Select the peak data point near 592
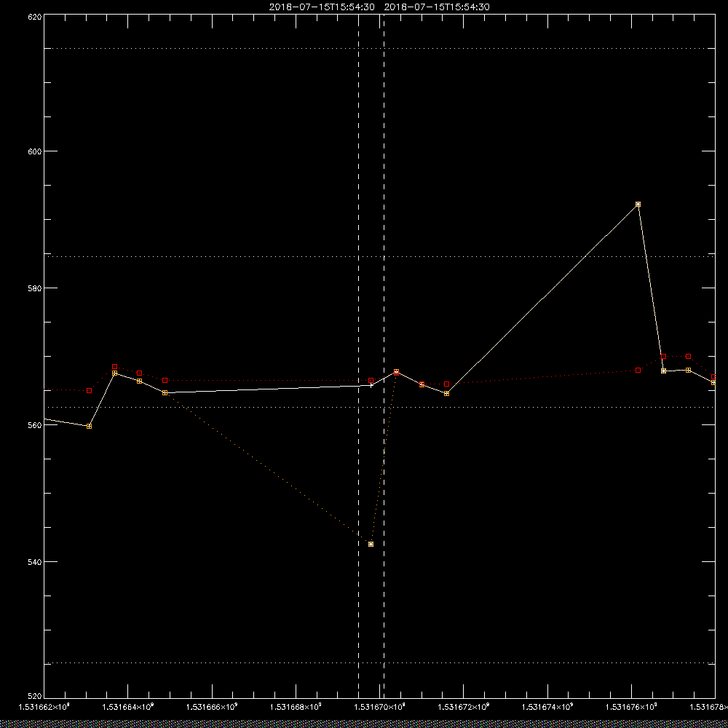The height and width of the screenshot is (728, 728). 638,205
